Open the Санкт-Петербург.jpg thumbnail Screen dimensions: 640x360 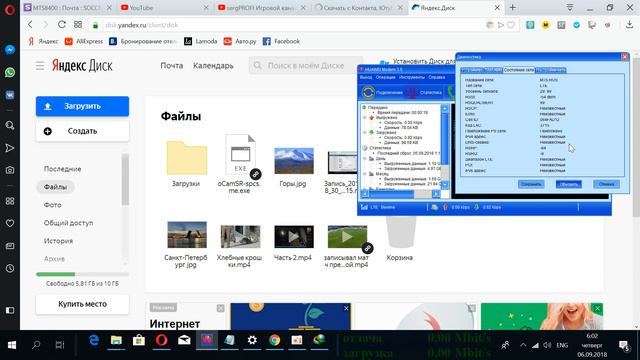[x=187, y=235]
